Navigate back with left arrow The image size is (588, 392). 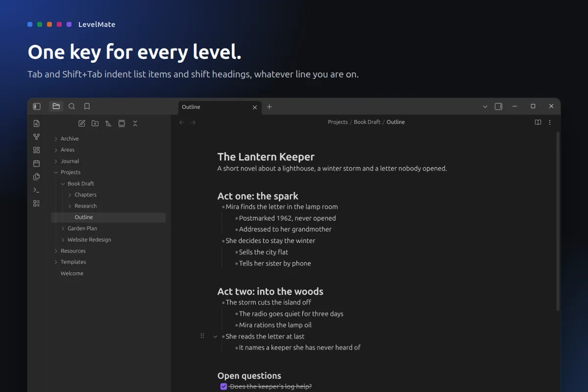point(181,122)
